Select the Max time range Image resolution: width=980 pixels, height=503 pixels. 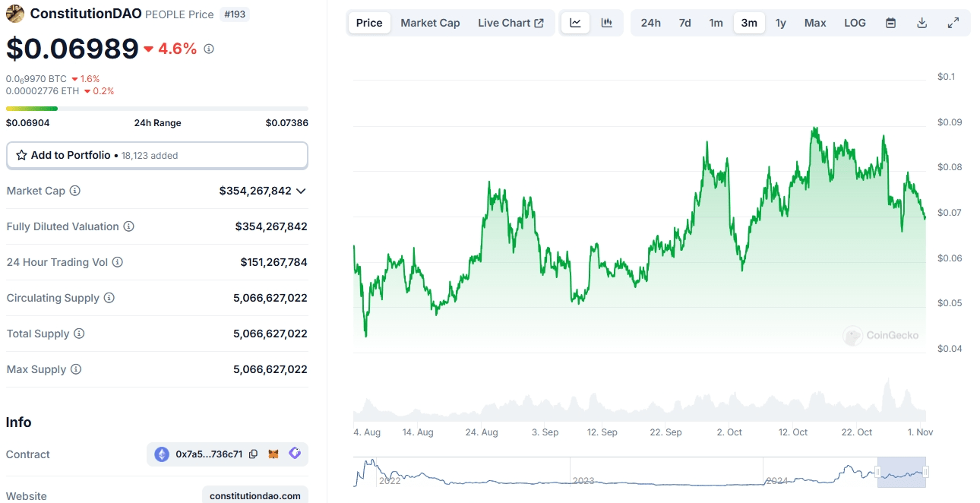pyautogui.click(x=815, y=23)
